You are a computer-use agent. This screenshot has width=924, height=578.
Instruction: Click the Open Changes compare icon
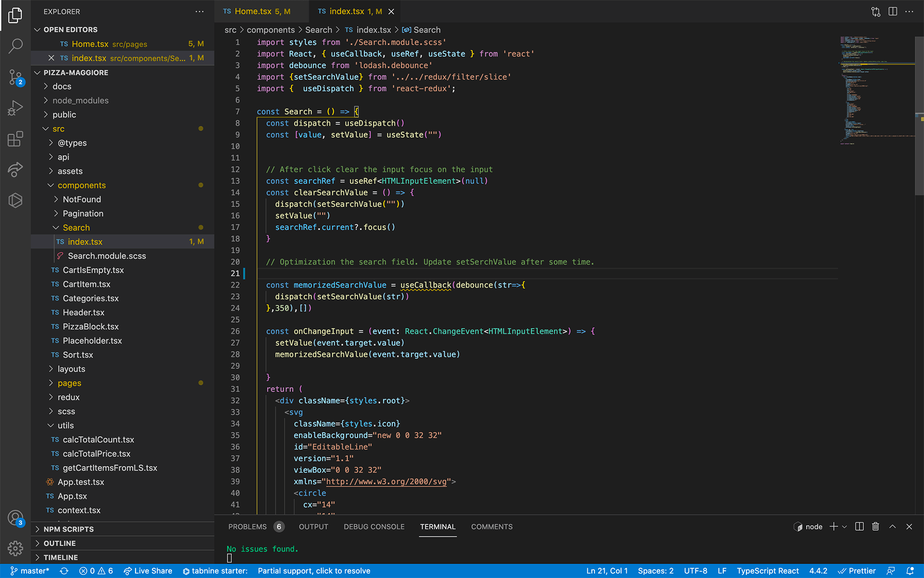[x=876, y=11]
